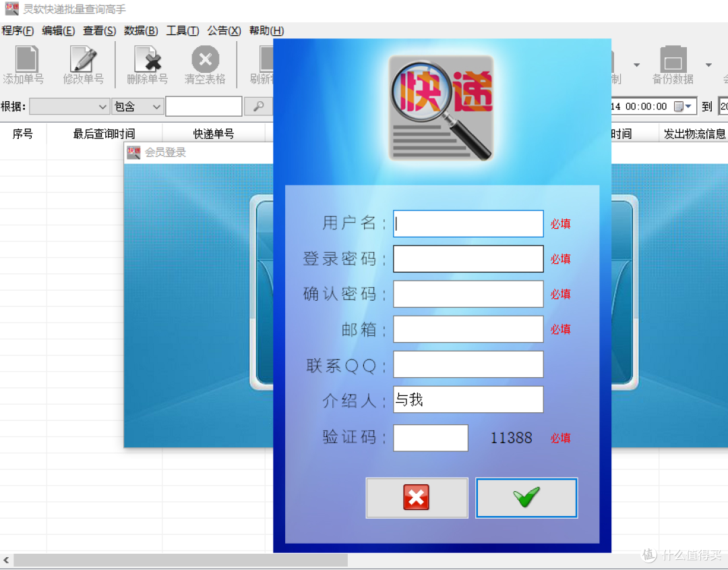
Task: Expand the 包含 condition dropdown
Action: pos(156,107)
